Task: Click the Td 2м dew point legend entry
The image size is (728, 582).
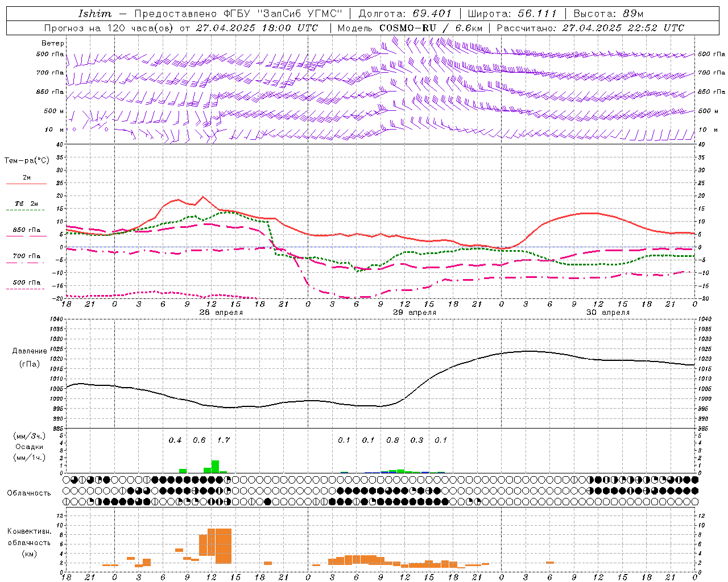Action: [26, 203]
